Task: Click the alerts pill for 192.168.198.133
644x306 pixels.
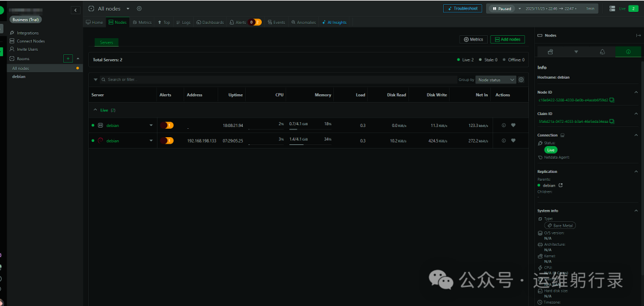Action: tap(166, 141)
